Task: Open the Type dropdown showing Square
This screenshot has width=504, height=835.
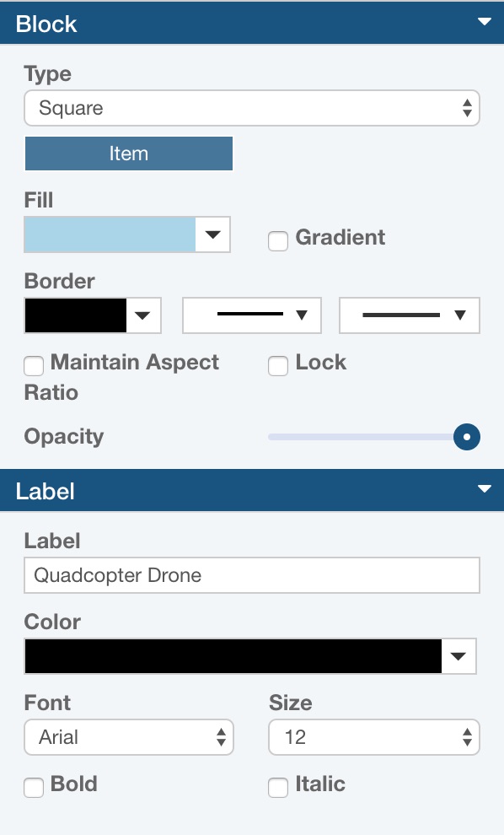Action: click(x=251, y=108)
